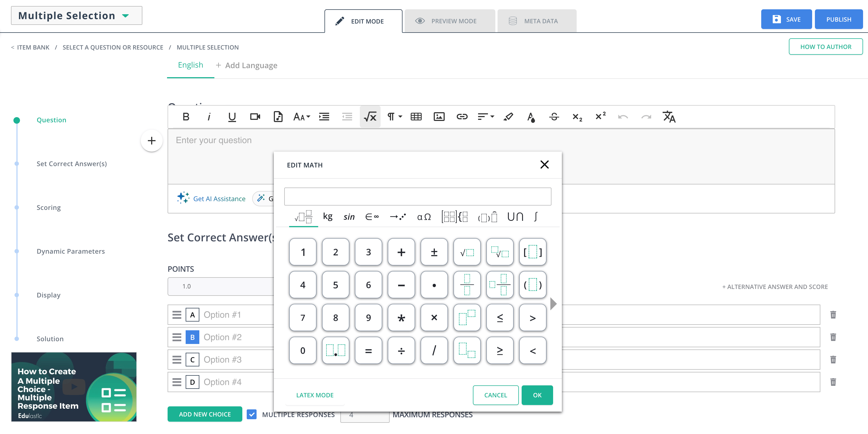Select the Edit Mode tab

click(363, 21)
